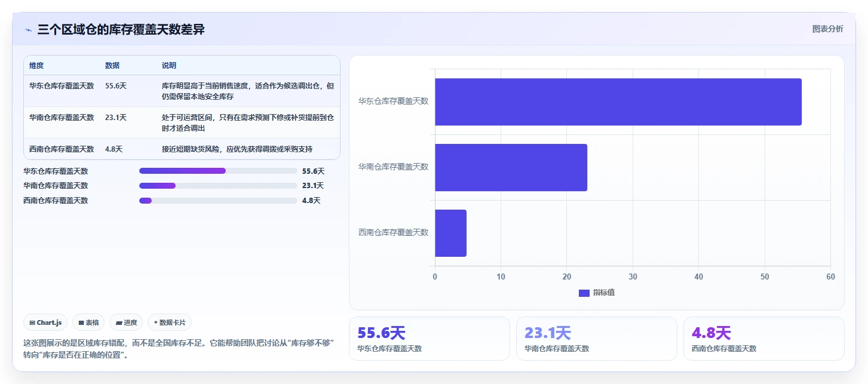868x384 pixels.
Task: Click chart y-axis label 华东仓库存覆盖天数
Action: pyautogui.click(x=393, y=102)
